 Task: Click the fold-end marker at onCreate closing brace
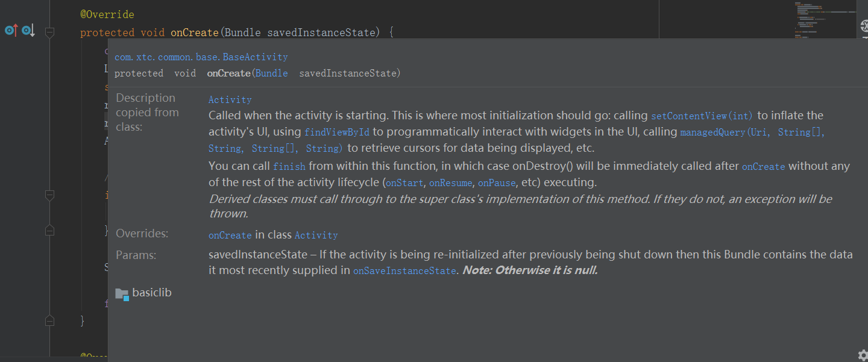(x=50, y=320)
